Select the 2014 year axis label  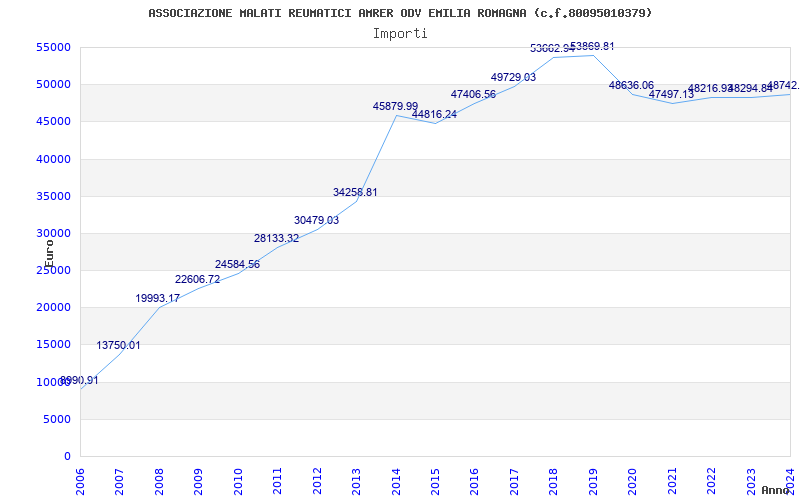pyautogui.click(x=395, y=481)
